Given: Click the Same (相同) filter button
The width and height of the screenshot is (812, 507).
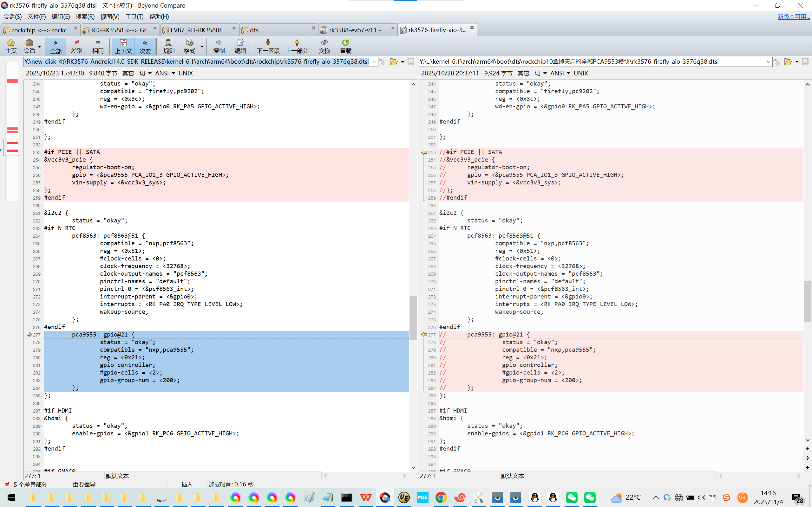Looking at the screenshot, I should click(98, 46).
